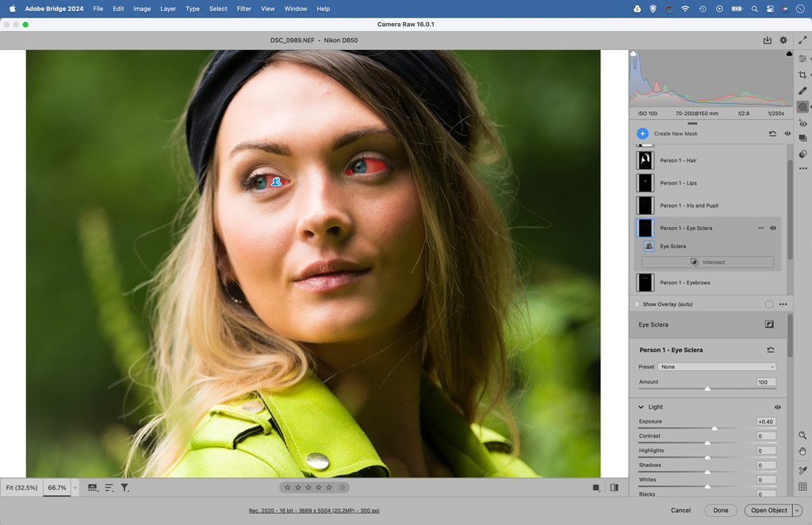This screenshot has width=812, height=525.
Task: Open the Red Eye removal tool
Action: point(803,123)
